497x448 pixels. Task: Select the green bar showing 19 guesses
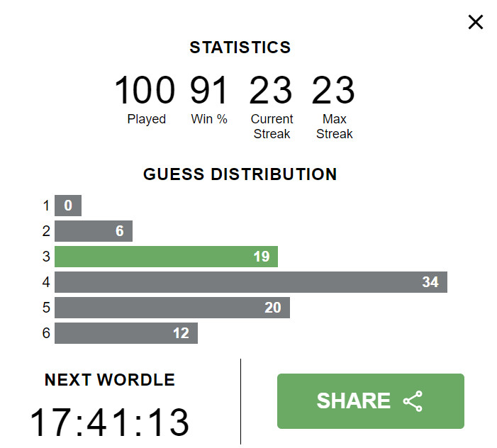coord(166,257)
